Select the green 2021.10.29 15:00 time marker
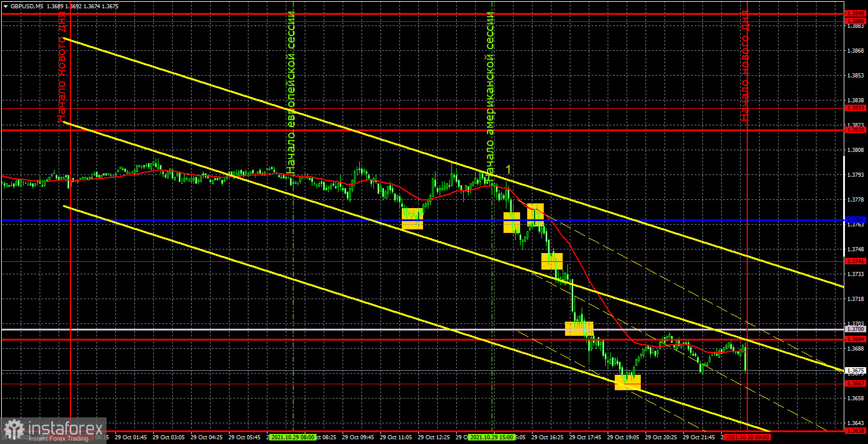 tap(491, 438)
